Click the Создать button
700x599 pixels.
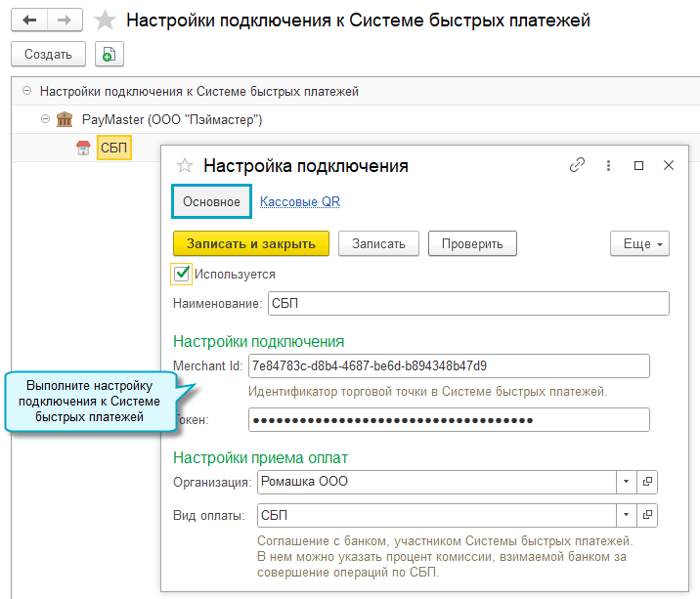[x=48, y=54]
